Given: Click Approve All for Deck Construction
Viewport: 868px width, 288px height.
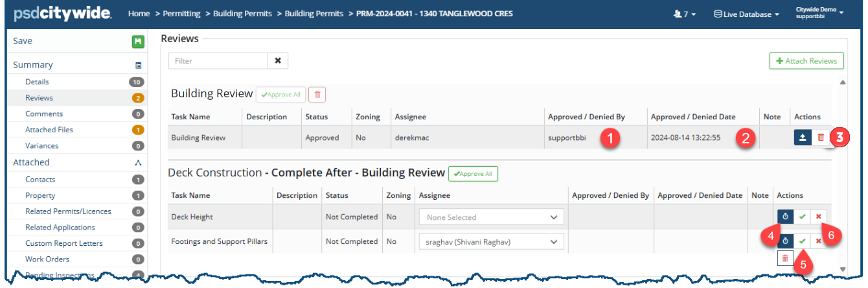Looking at the screenshot, I should point(473,174).
